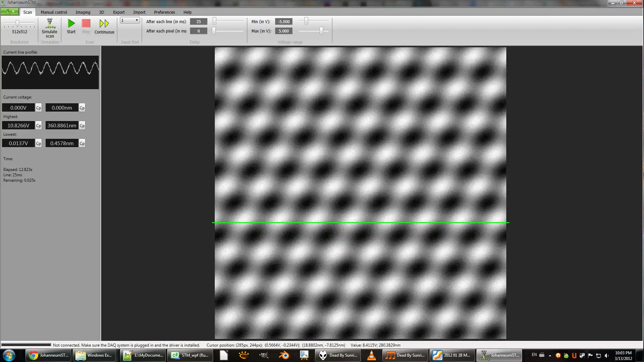The width and height of the screenshot is (644, 362).
Task: Copy highest voltage 10.8266V with Cp button
Action: [39, 125]
